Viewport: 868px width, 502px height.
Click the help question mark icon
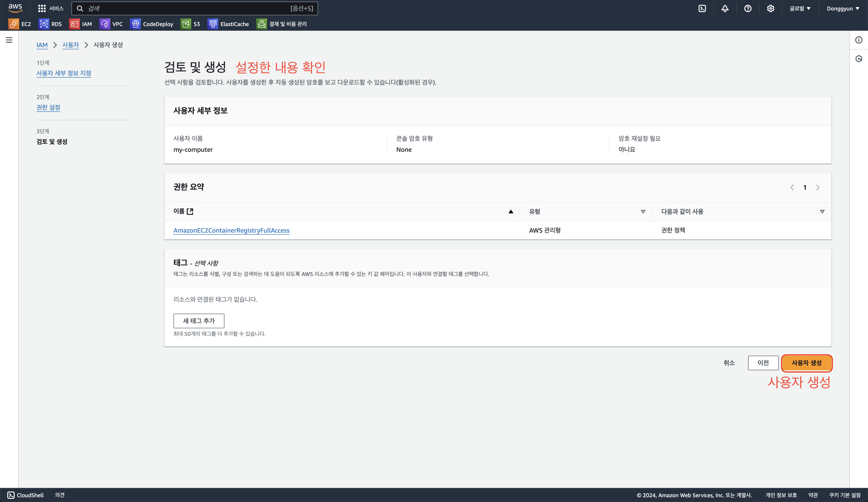(747, 9)
